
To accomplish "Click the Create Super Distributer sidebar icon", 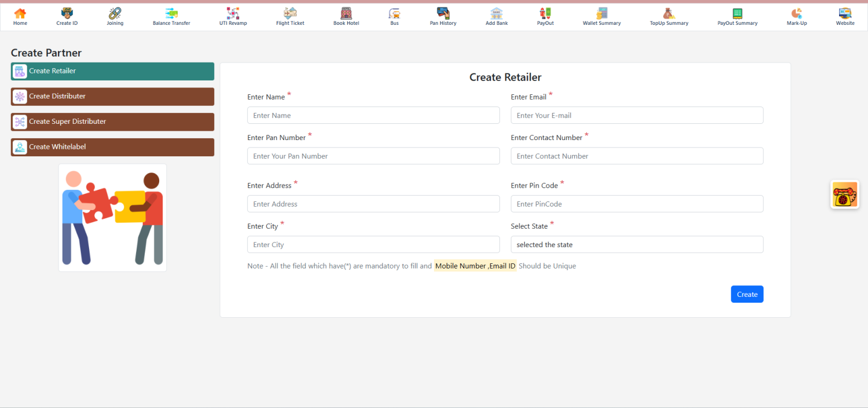I will pos(20,122).
